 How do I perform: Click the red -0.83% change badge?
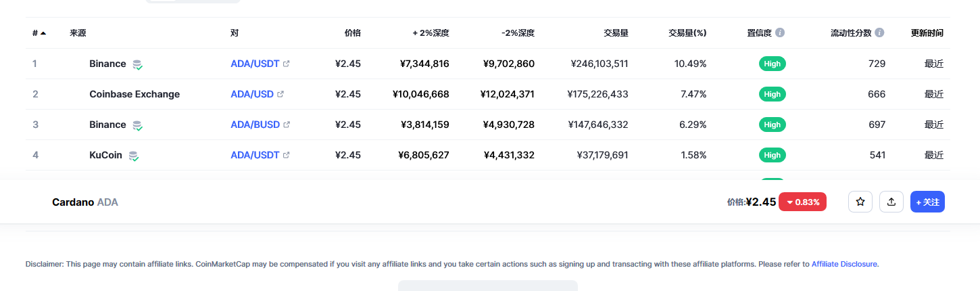coord(802,202)
